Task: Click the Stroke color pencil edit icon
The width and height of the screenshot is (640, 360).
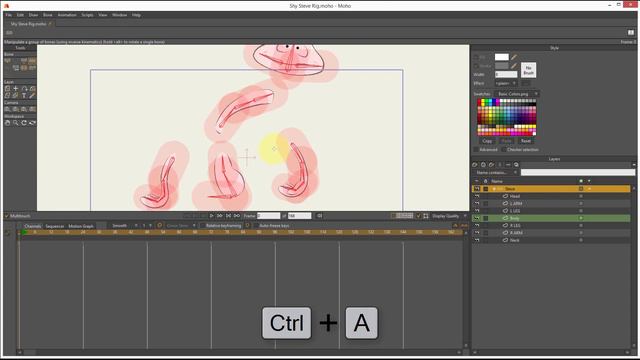Action: [x=514, y=66]
